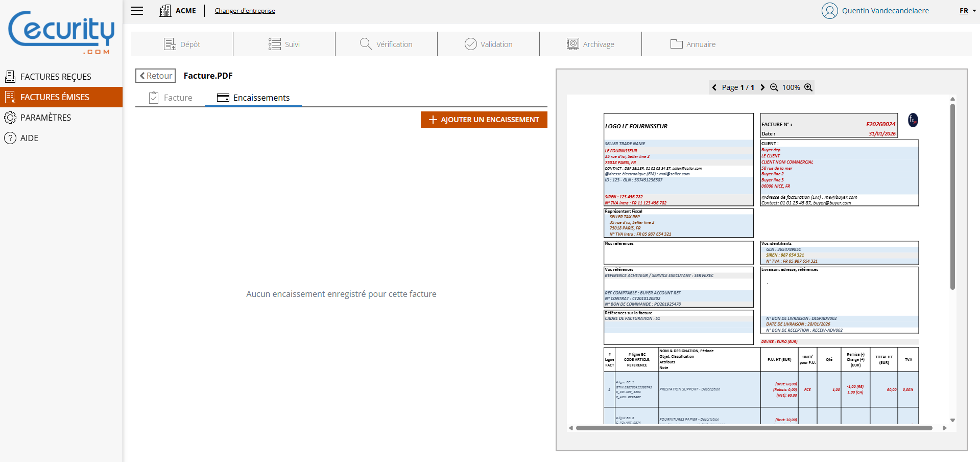This screenshot has height=462, width=980.
Task: Click the Aide question mark icon
Action: tap(10, 138)
